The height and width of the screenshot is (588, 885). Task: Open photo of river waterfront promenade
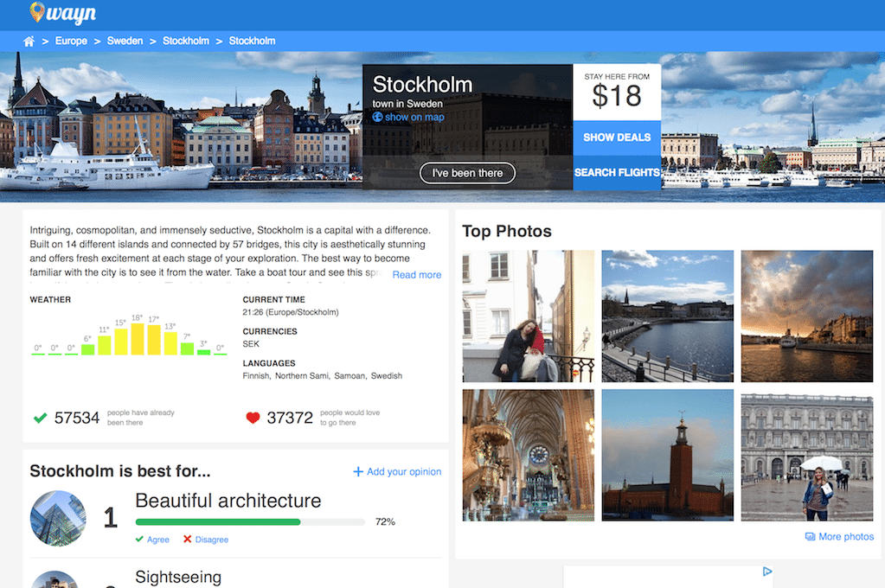click(x=668, y=316)
